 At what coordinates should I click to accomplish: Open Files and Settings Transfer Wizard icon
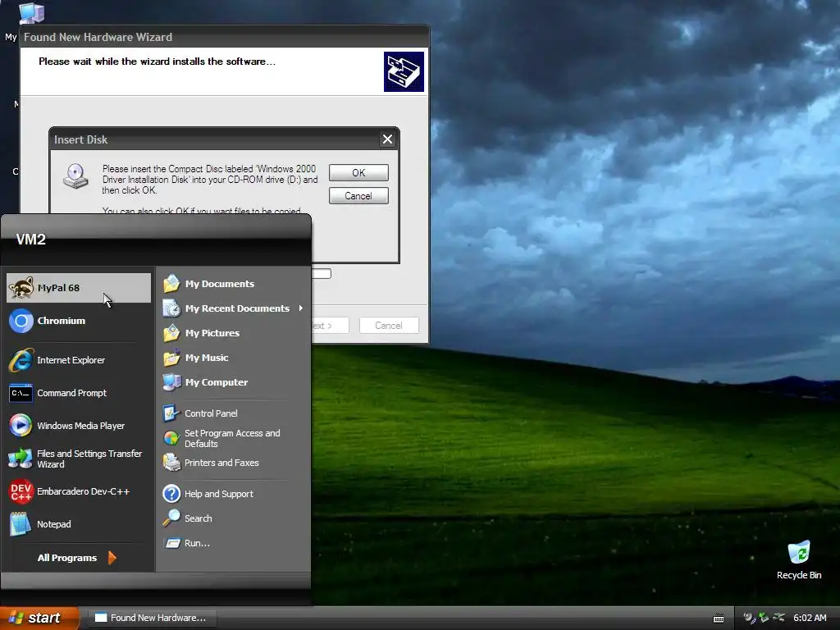click(21, 459)
